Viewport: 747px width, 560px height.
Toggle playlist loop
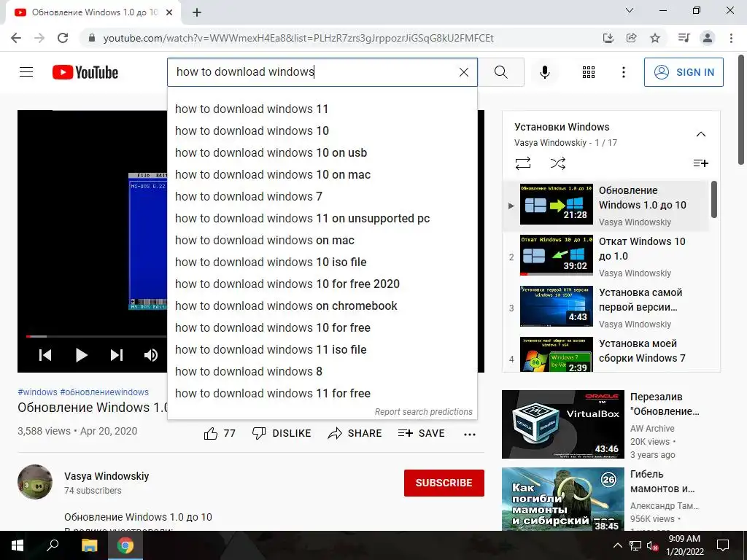(x=523, y=164)
